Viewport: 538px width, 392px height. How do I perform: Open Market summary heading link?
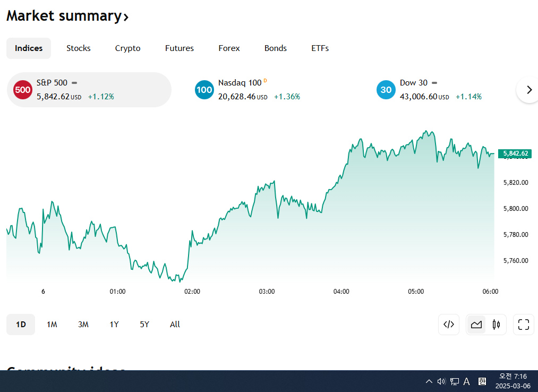[x=67, y=16]
